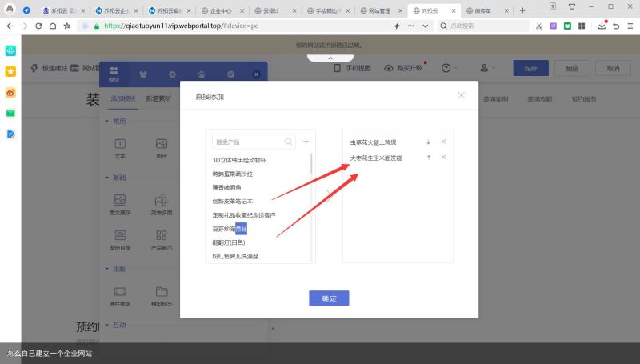This screenshot has width=640, height=364.
Task: Open site nav item 预约服务
Action: tap(584, 99)
